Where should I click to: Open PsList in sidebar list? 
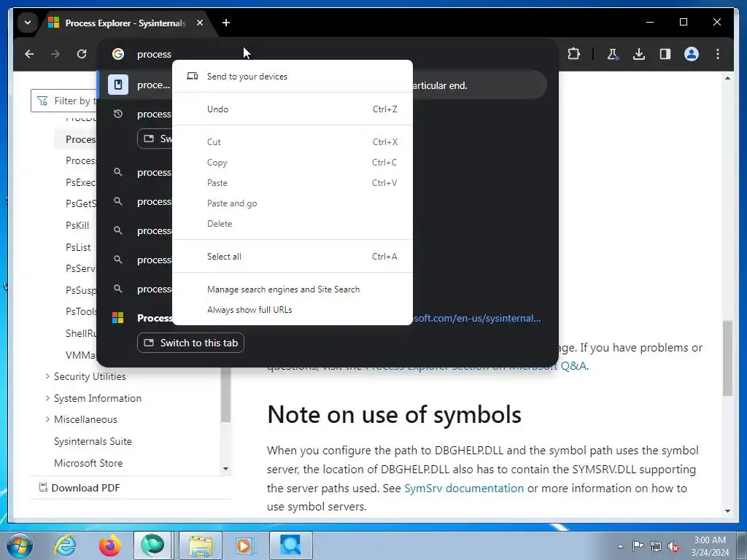78,248
